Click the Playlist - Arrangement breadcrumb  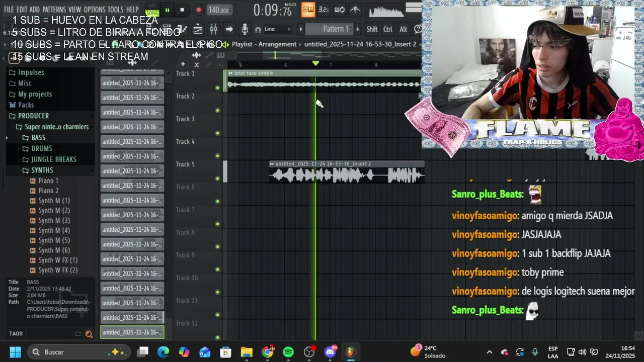click(264, 44)
